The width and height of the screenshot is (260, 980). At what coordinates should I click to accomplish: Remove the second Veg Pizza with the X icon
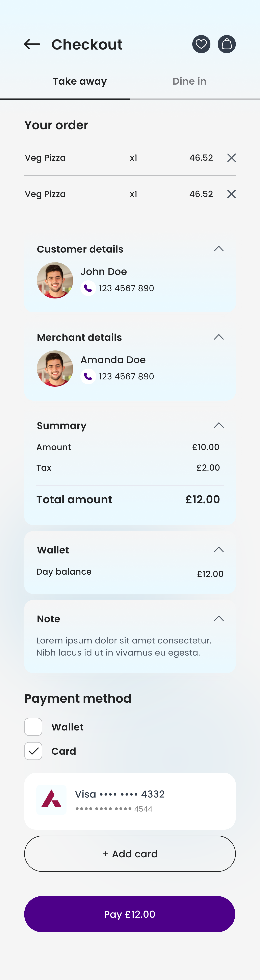(x=231, y=194)
